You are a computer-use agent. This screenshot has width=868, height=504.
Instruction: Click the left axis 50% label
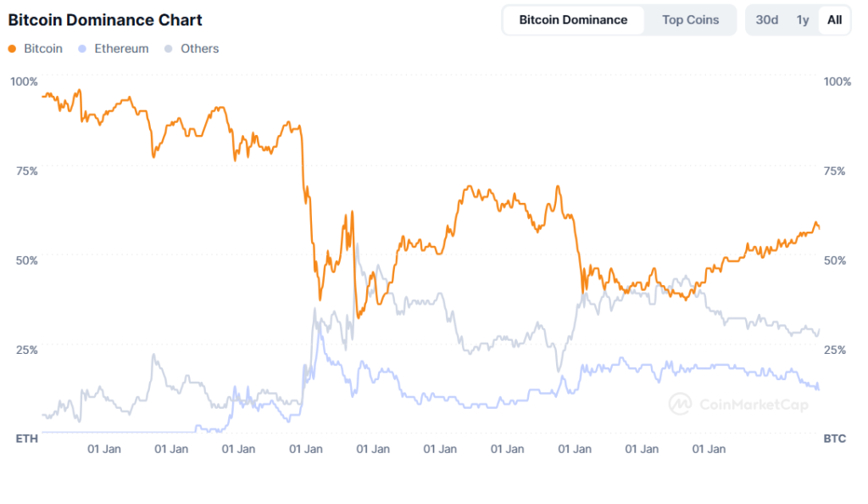[x=26, y=260]
